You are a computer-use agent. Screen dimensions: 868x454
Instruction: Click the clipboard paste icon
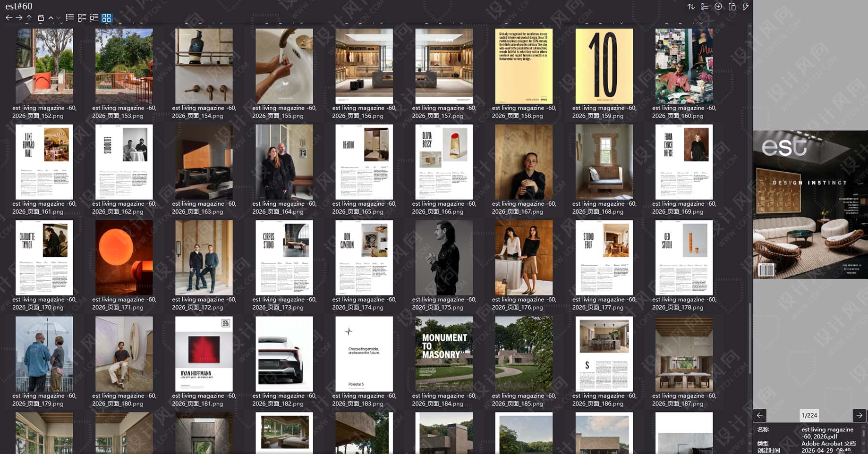click(732, 7)
